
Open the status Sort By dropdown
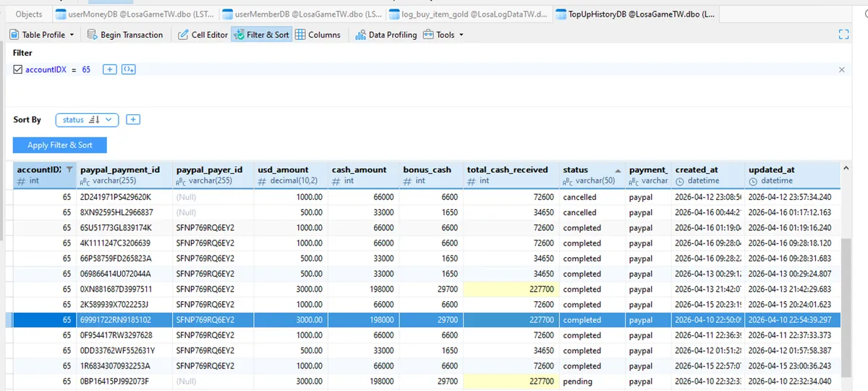pos(87,119)
